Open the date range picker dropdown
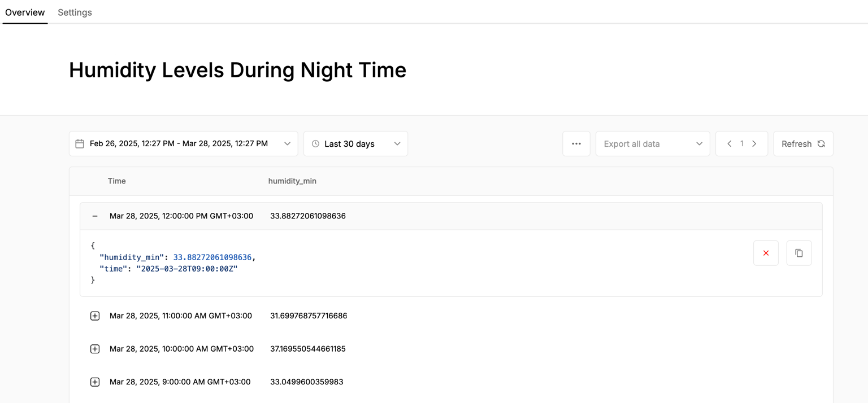 click(183, 144)
